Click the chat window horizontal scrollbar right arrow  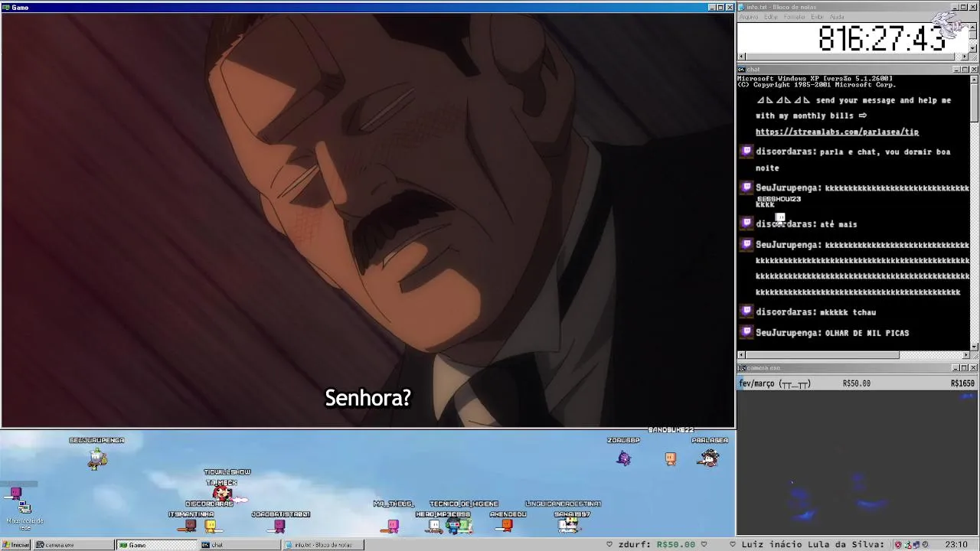tap(966, 355)
